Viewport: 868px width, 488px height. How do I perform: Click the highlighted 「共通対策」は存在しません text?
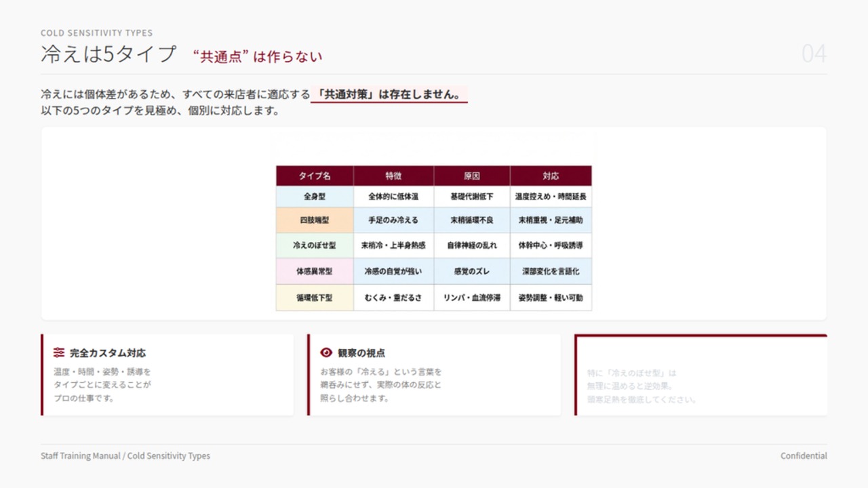(389, 94)
